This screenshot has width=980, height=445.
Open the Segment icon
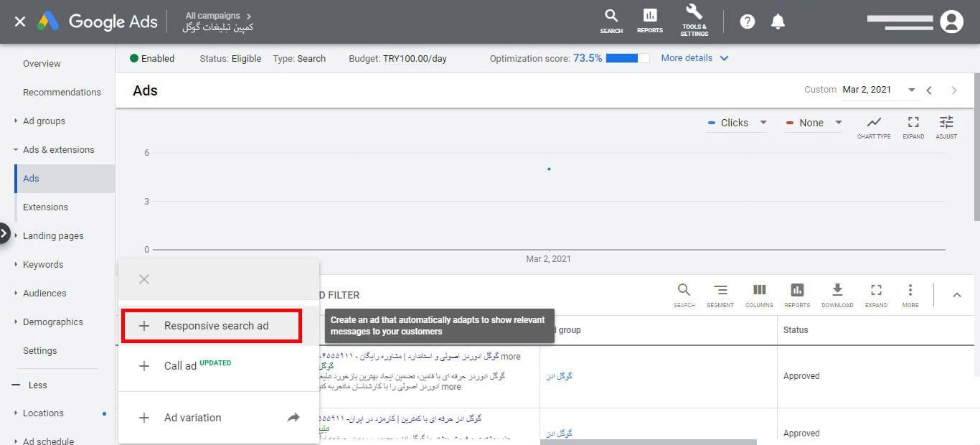click(x=720, y=294)
